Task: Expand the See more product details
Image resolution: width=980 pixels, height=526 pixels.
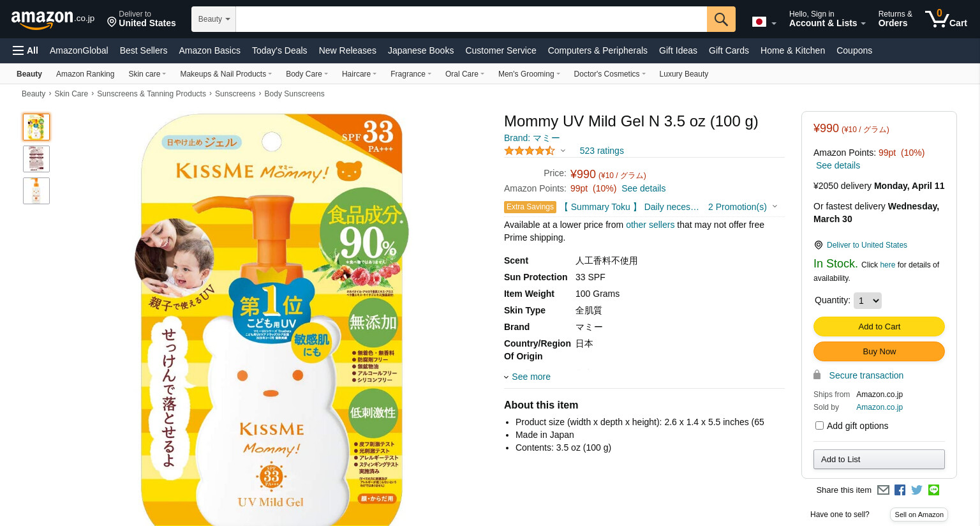Action: click(x=527, y=377)
